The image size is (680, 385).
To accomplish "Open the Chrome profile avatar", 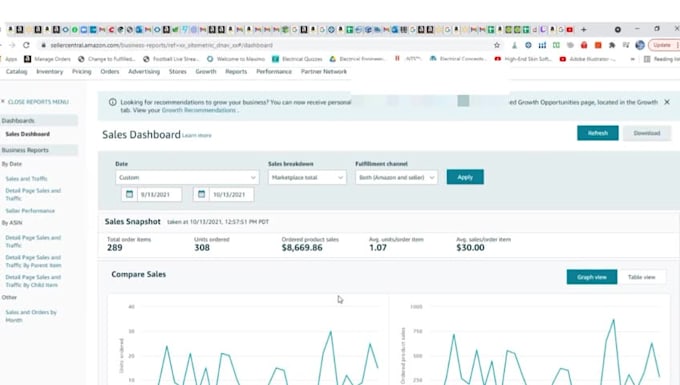I will coord(640,45).
